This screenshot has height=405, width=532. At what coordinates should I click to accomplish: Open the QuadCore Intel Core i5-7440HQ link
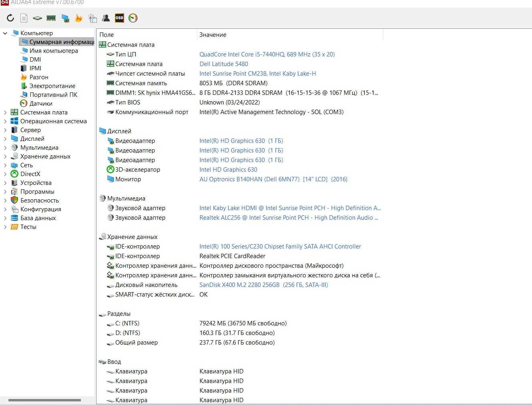(267, 54)
